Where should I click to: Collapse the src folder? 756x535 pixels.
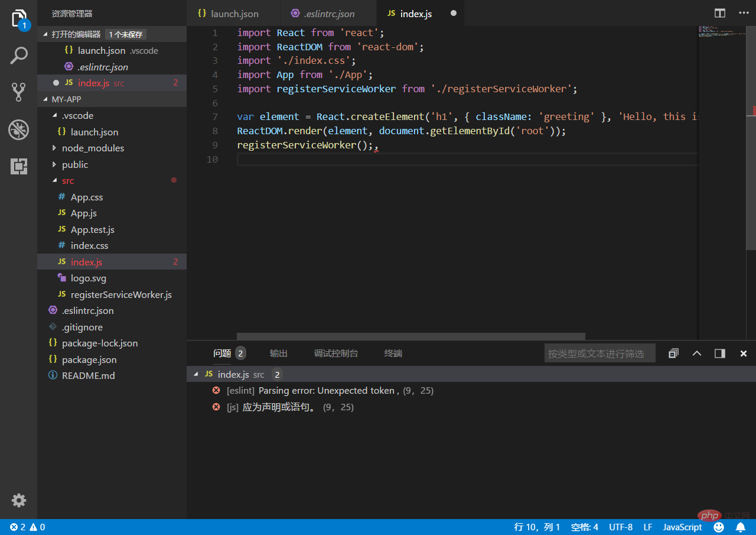(x=55, y=181)
